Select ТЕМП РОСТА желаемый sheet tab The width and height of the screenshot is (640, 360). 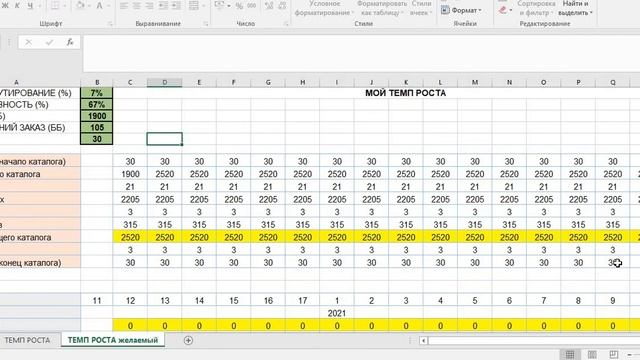(x=113, y=340)
